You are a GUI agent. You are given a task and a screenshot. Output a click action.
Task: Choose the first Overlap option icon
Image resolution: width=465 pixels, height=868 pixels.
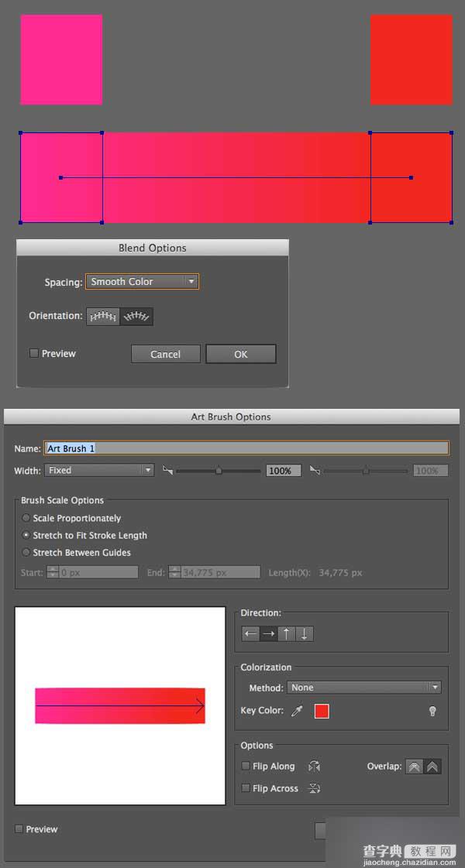(x=415, y=767)
